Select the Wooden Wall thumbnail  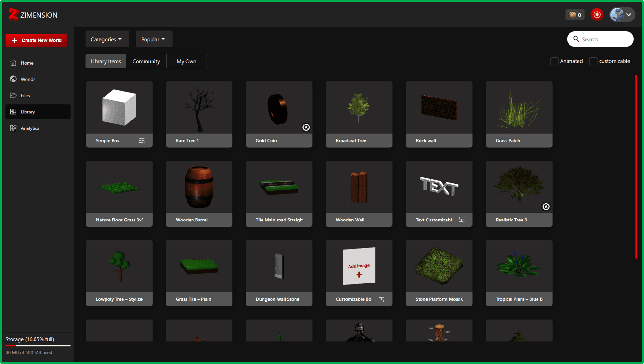(x=359, y=187)
